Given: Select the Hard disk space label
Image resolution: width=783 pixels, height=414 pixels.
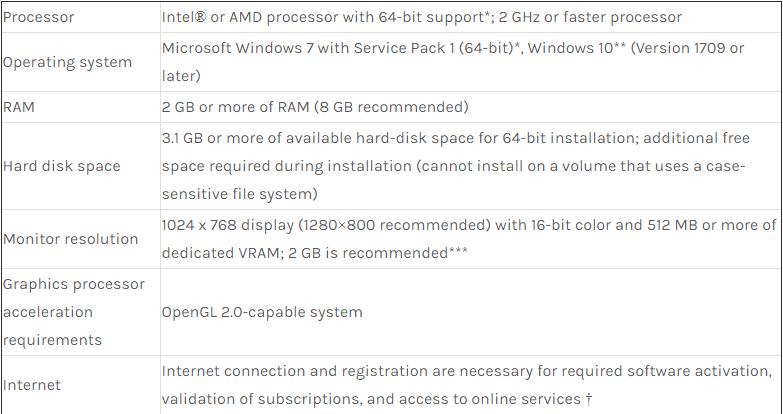Looking at the screenshot, I should click(61, 166).
